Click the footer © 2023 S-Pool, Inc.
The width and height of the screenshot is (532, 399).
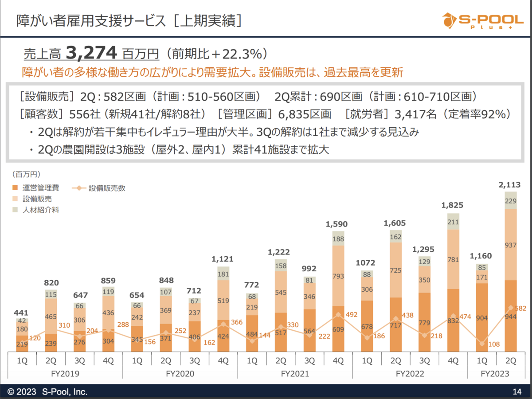[x=47, y=392]
